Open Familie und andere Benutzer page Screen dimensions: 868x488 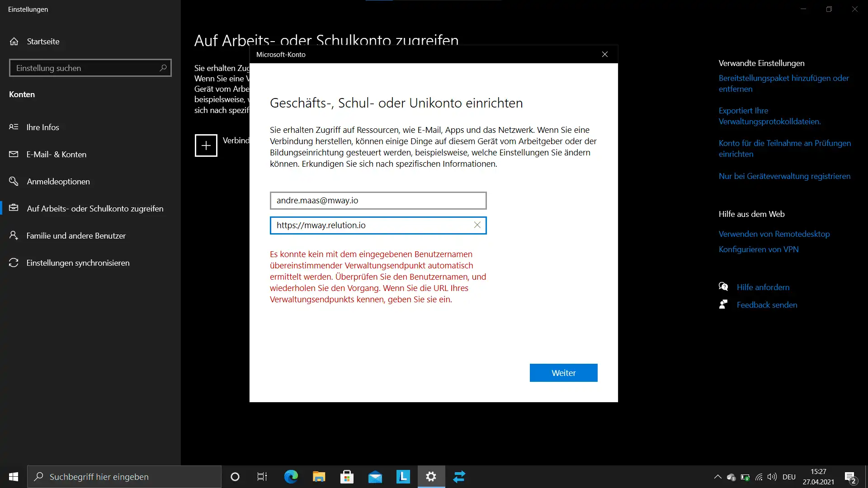point(90,236)
